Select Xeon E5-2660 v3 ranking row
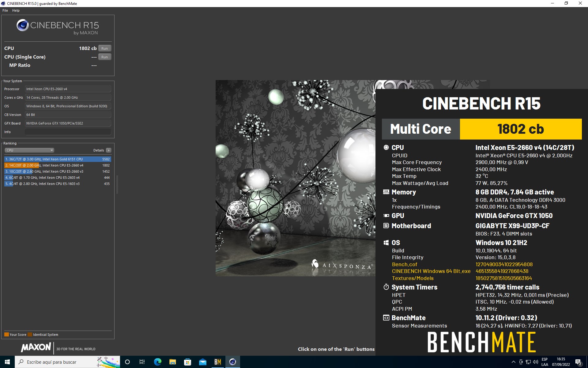 coord(58,171)
